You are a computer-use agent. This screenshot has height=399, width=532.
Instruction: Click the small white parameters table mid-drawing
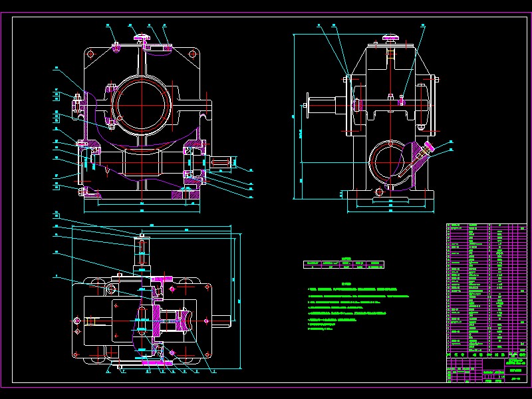click(343, 265)
